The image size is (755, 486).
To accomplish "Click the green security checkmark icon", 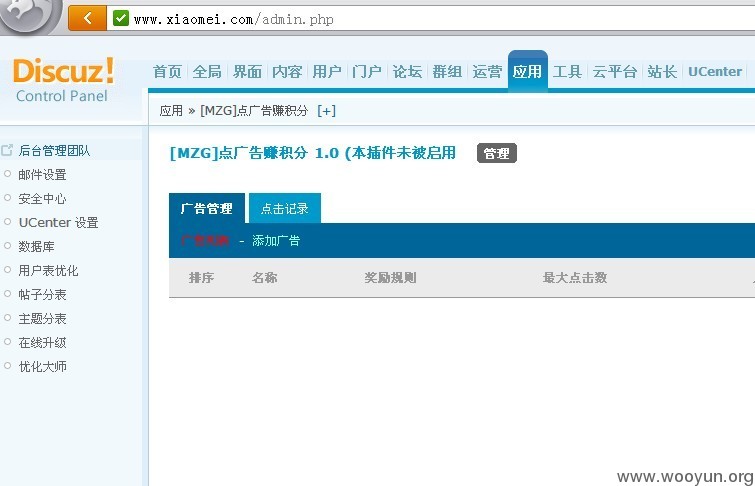I will 121,18.
